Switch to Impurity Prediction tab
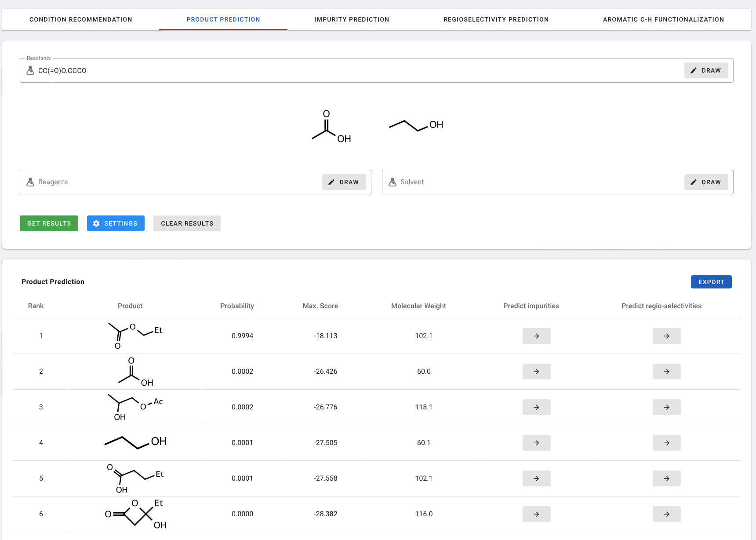756x540 pixels. tap(352, 19)
